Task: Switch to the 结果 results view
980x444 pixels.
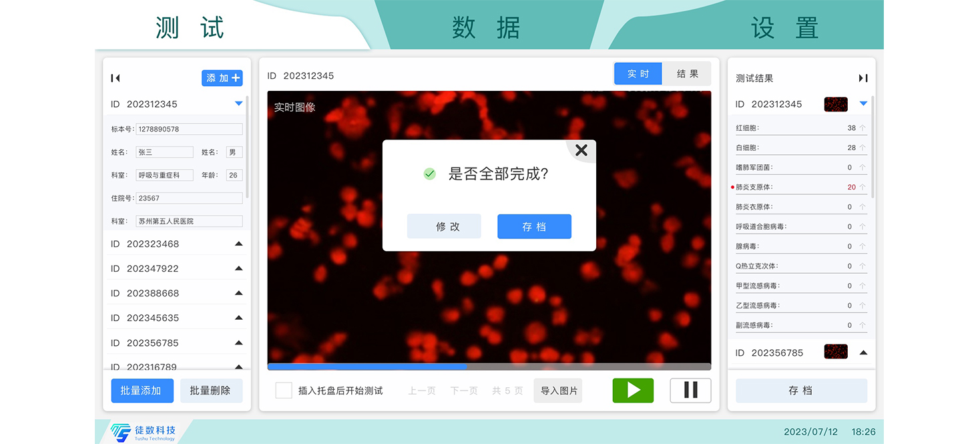Action: tap(687, 73)
